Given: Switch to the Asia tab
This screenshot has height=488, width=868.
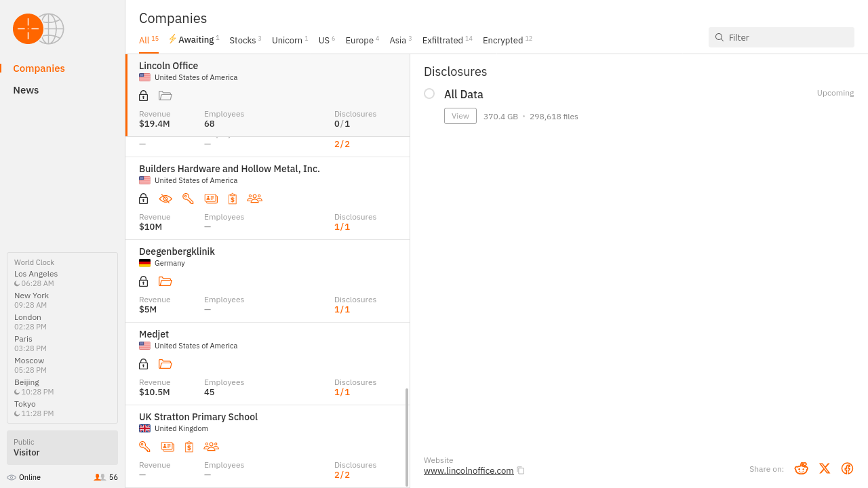Looking at the screenshot, I should click(401, 40).
